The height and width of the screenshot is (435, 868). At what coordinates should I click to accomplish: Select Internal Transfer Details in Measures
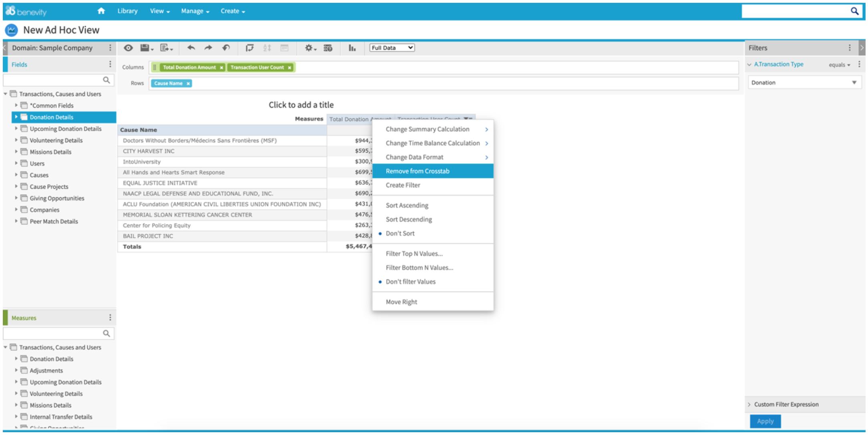[61, 417]
